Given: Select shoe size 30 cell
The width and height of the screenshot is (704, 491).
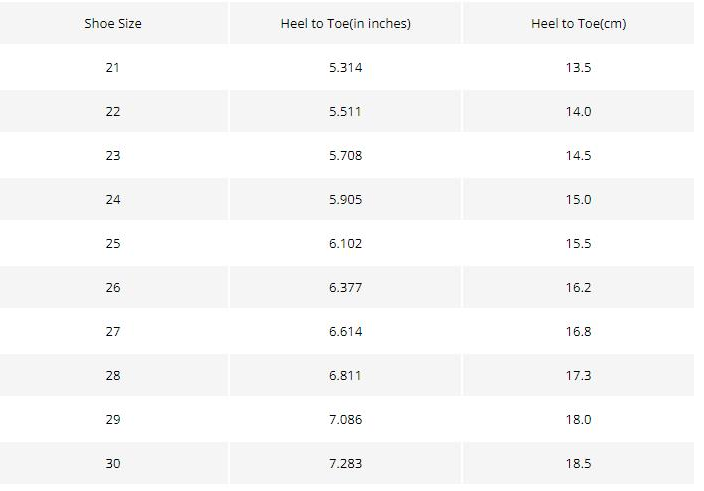Looking at the screenshot, I should (x=113, y=463).
